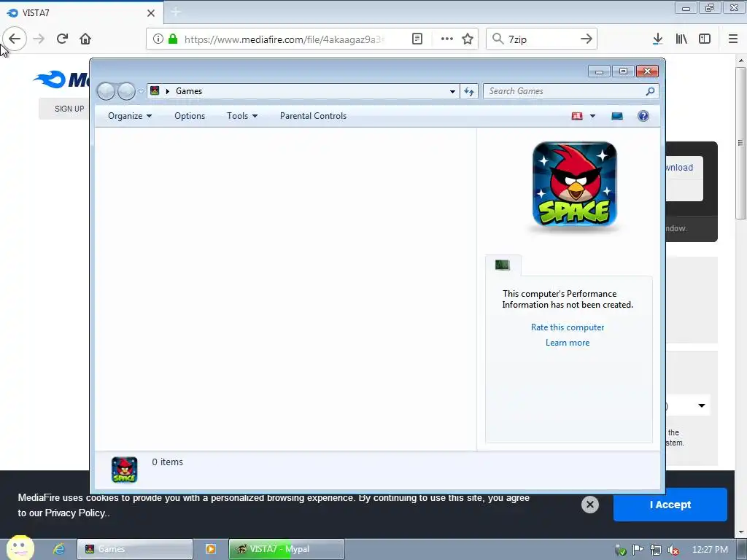Refresh the Games folder view
The image size is (747, 560).
(469, 91)
